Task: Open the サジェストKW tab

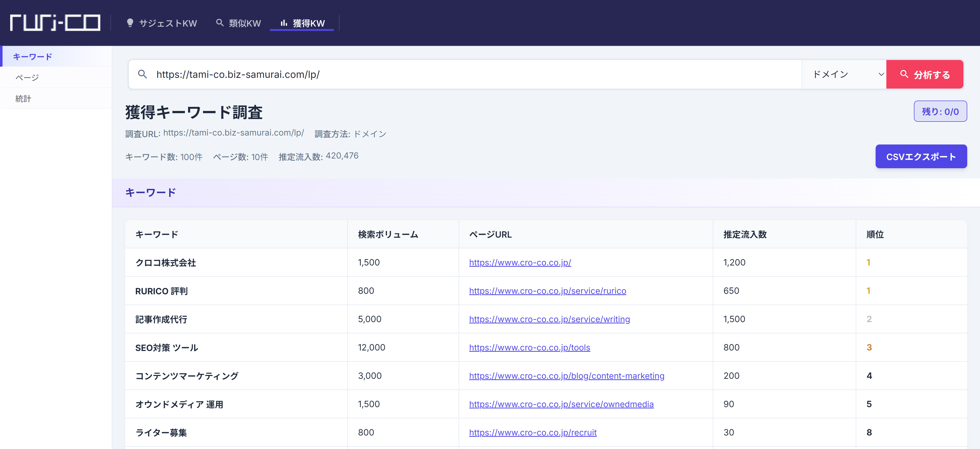Action: click(x=162, y=23)
